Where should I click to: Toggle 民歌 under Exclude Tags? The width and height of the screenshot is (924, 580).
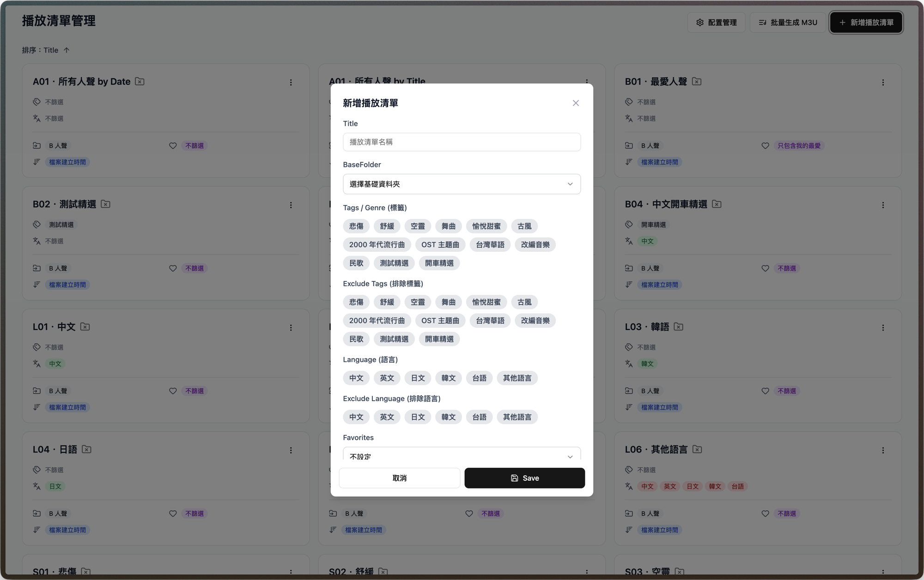tap(356, 339)
